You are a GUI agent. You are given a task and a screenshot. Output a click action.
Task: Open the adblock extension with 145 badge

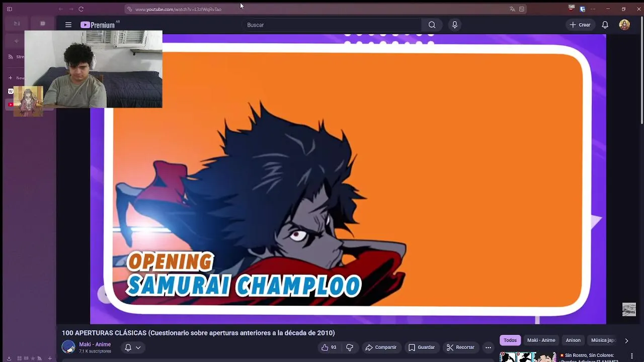pos(571,8)
